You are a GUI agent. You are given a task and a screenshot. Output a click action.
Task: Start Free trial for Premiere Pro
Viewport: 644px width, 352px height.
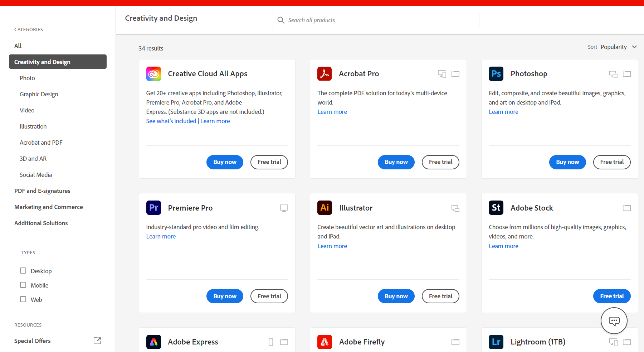click(x=269, y=296)
